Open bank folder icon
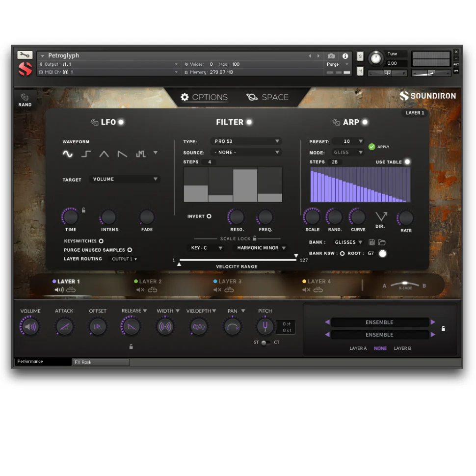Viewport: 476px width, 476px height. [x=381, y=242]
